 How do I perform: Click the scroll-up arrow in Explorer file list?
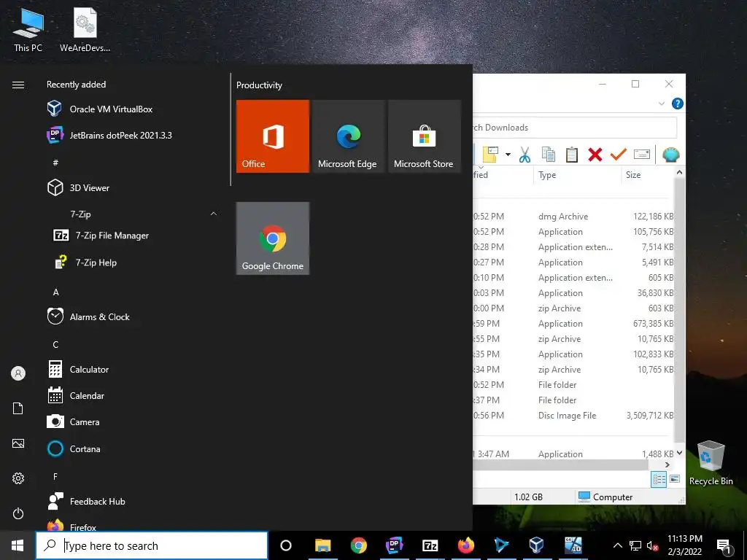[x=679, y=172]
